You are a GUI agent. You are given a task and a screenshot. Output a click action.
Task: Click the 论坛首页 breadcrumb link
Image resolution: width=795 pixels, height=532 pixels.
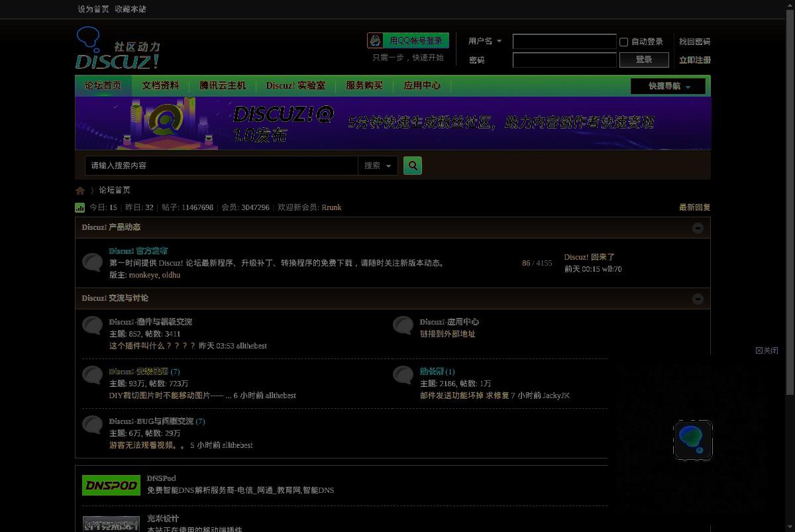click(115, 190)
